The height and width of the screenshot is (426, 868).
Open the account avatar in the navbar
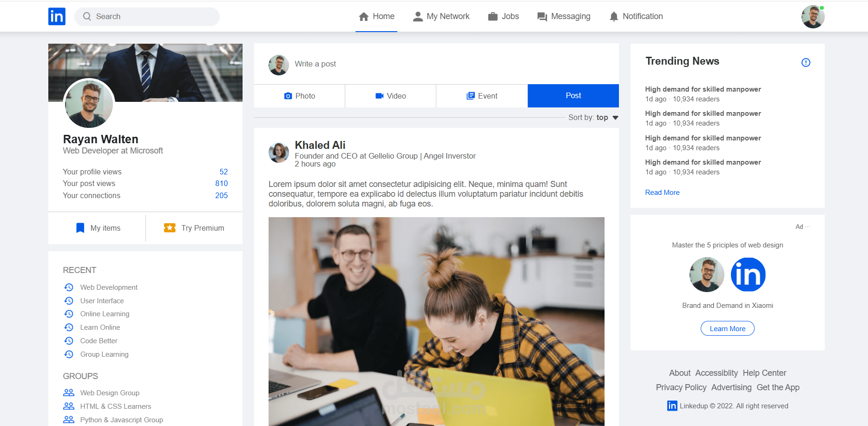(x=813, y=17)
